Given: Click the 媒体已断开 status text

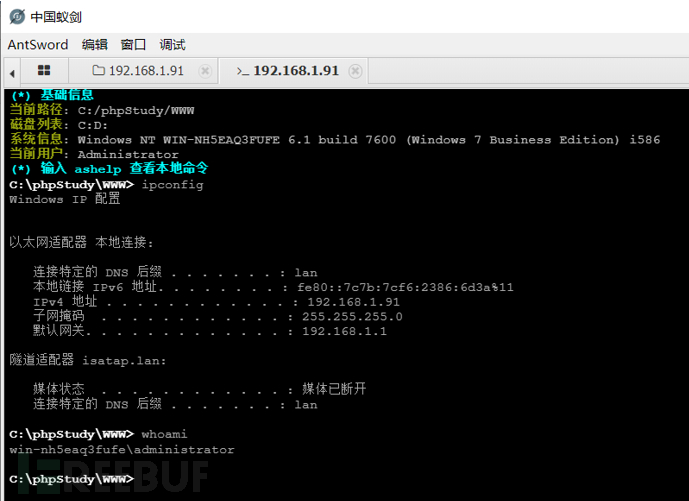Looking at the screenshot, I should pos(334,388).
